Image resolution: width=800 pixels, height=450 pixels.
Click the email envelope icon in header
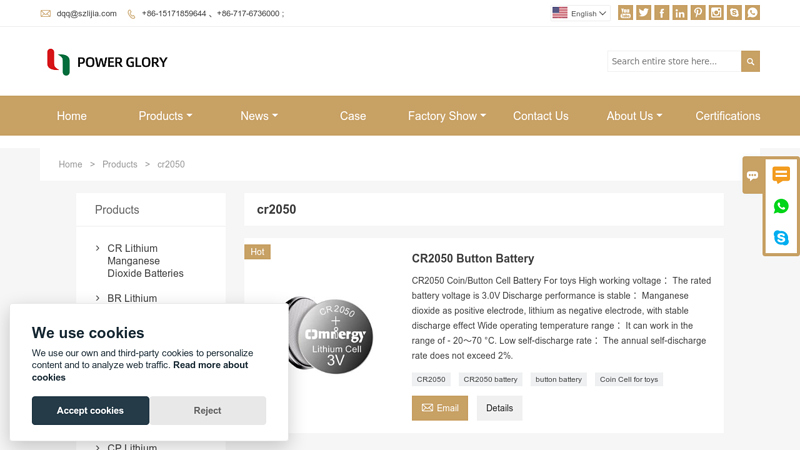pos(45,14)
